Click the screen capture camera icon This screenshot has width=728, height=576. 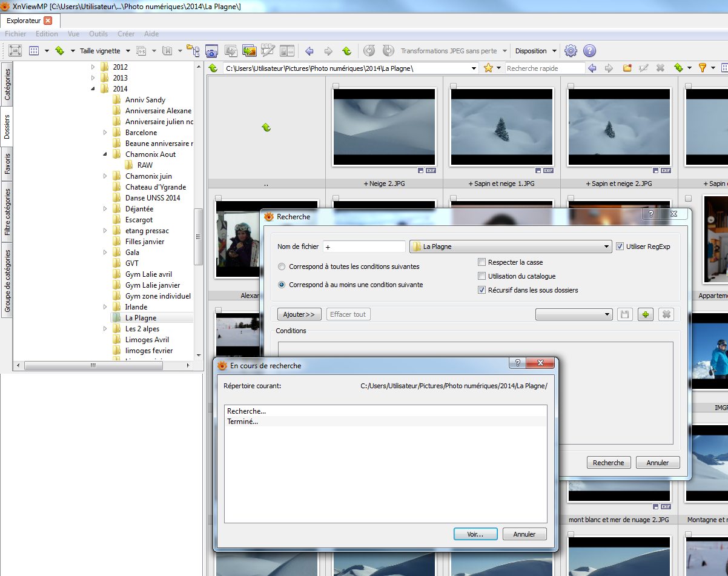[x=211, y=51]
